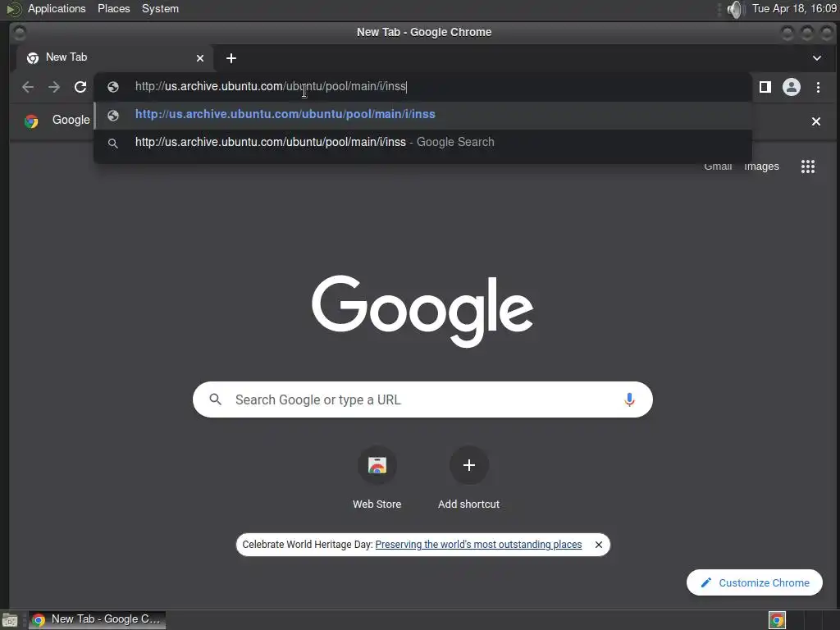Open the side panel icon

pyautogui.click(x=765, y=87)
